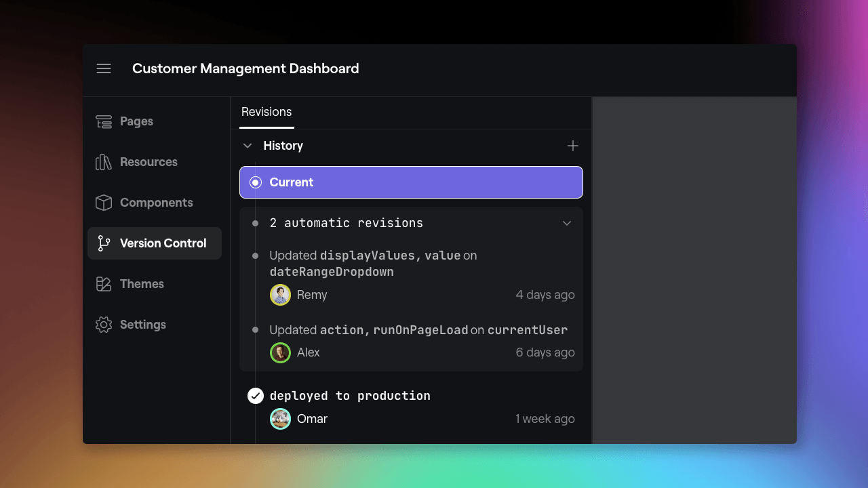Click the Resources books icon
Image resolution: width=868 pixels, height=488 pixels.
click(104, 162)
